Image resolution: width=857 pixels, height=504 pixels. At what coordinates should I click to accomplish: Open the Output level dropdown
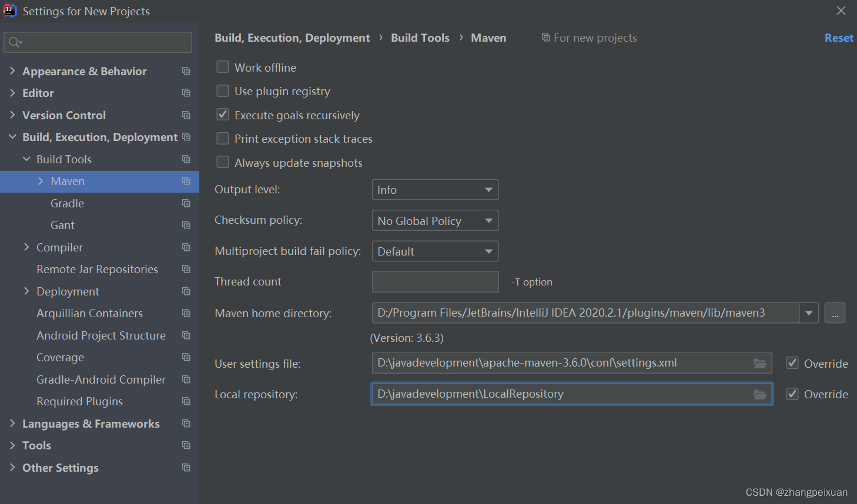point(436,190)
